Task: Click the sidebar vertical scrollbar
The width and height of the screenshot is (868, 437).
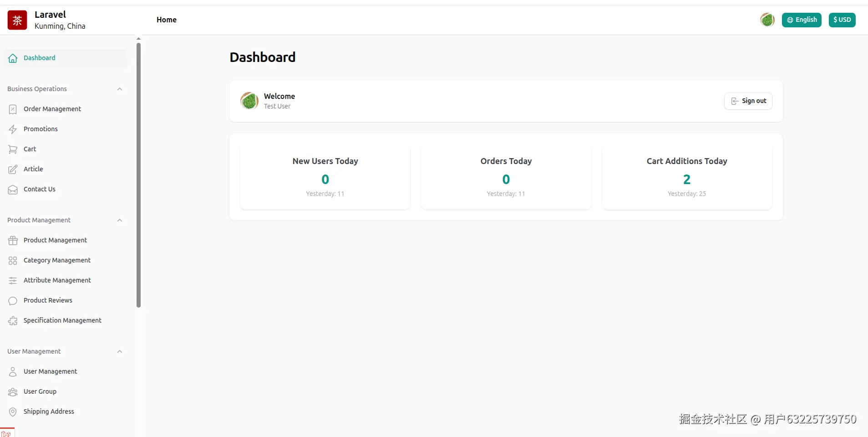Action: pos(138,175)
